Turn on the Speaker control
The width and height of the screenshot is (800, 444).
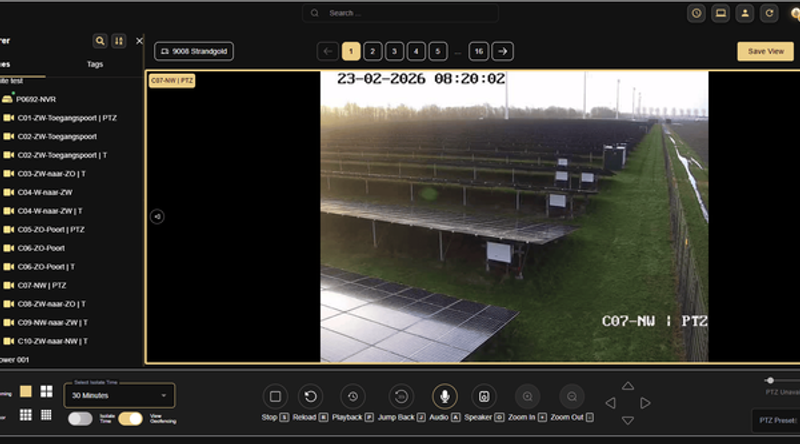(x=484, y=396)
